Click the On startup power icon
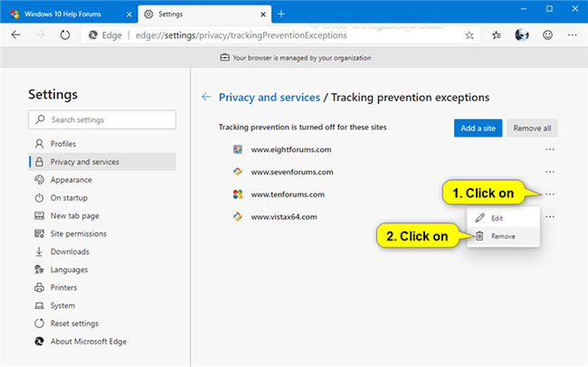The width and height of the screenshot is (588, 367). coord(39,198)
